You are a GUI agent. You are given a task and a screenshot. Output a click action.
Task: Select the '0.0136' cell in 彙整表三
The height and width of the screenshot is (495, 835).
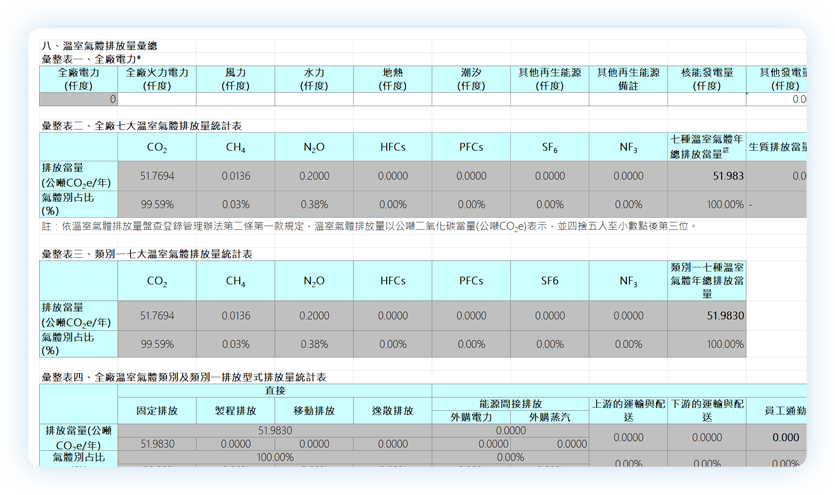235,316
